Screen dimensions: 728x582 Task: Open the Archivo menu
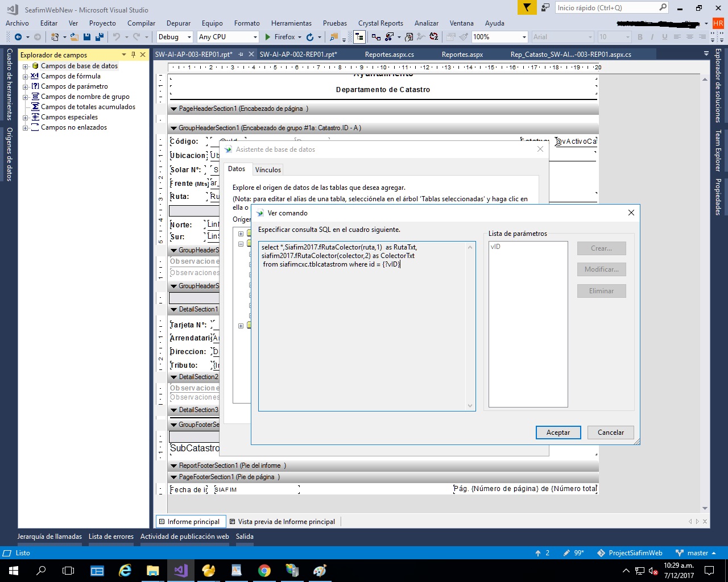[17, 23]
